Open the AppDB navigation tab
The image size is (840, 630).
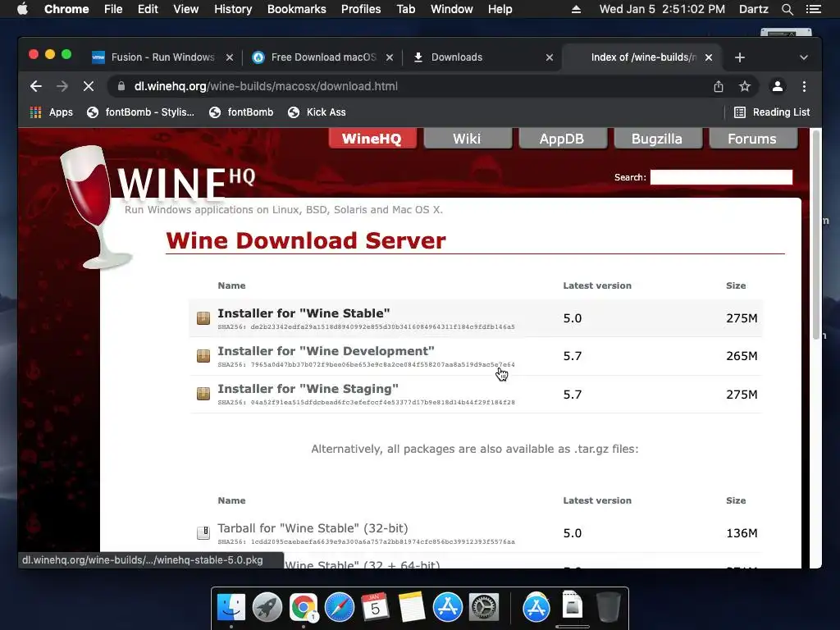pyautogui.click(x=561, y=139)
